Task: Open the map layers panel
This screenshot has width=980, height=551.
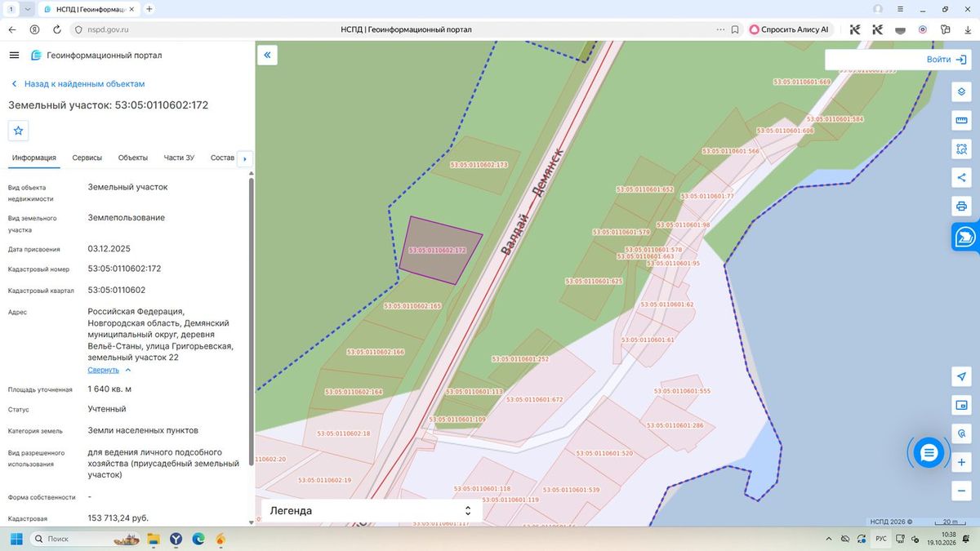Action: (x=961, y=91)
